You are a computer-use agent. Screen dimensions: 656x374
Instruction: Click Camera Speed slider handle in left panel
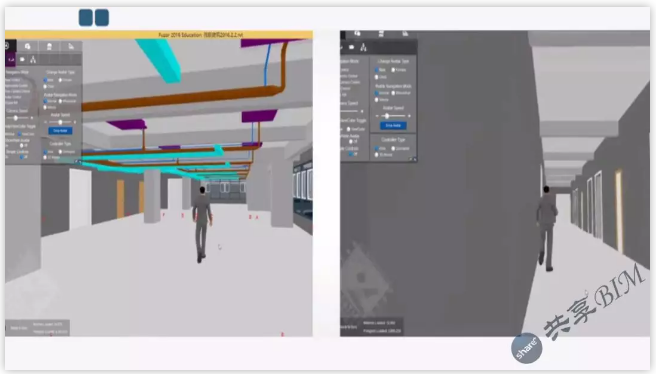click(x=15, y=118)
